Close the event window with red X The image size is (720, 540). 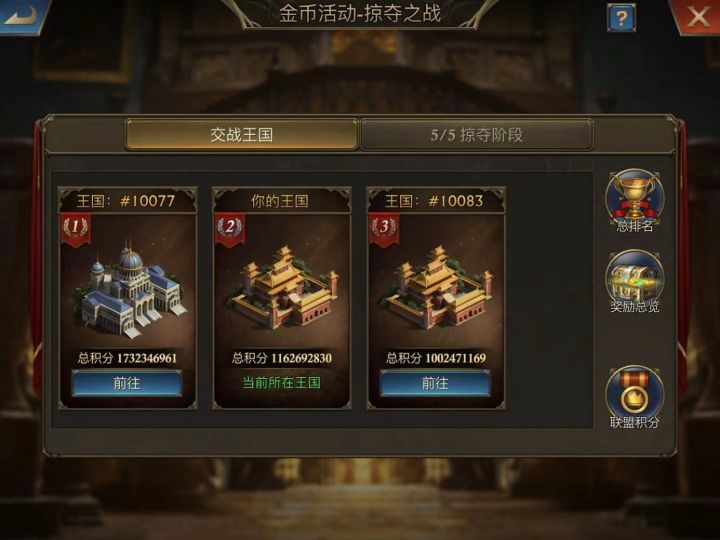[x=697, y=17]
